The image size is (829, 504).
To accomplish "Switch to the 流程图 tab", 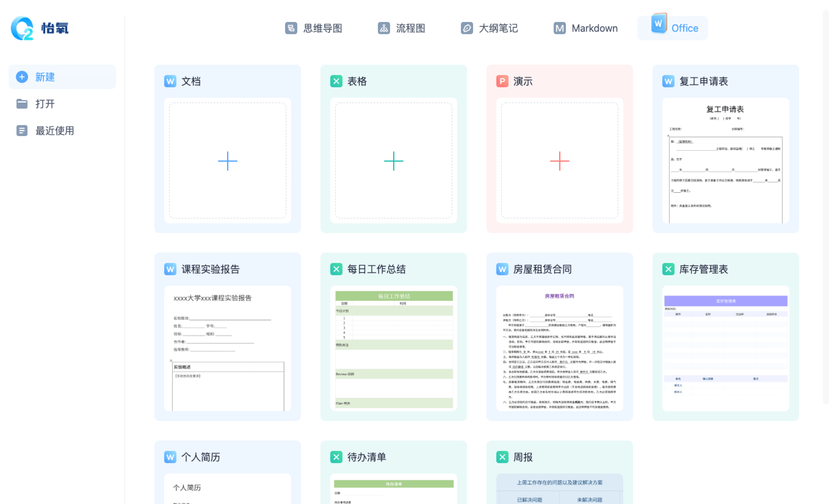I will (x=401, y=28).
